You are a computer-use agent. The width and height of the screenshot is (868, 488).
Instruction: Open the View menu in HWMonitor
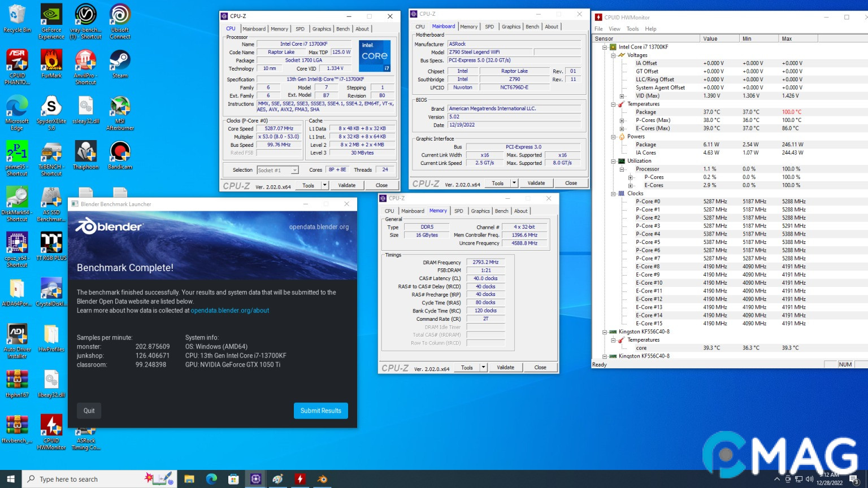614,29
